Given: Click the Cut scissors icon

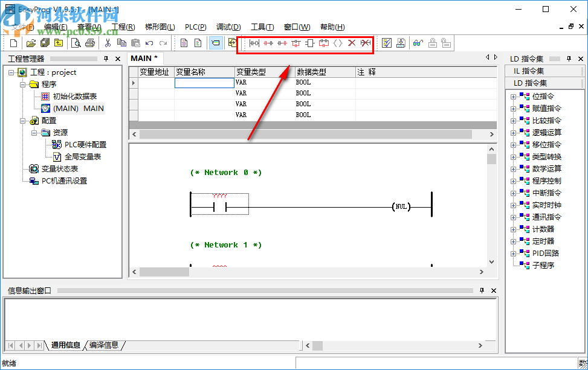Looking at the screenshot, I should [x=108, y=43].
